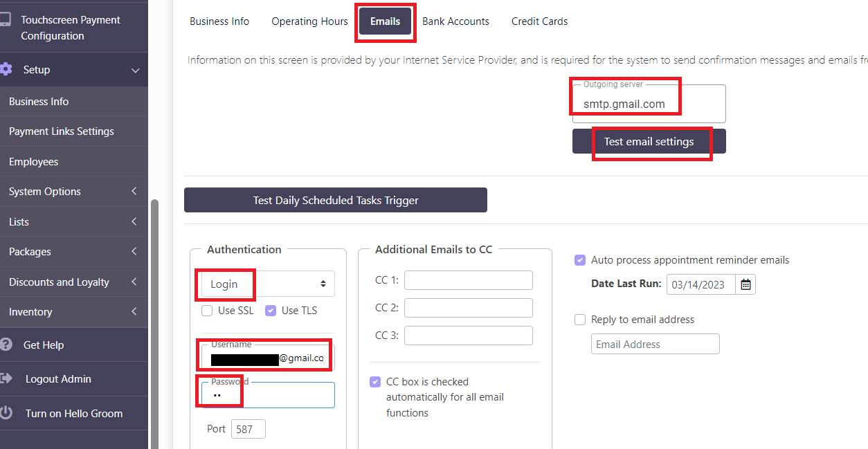The height and width of the screenshot is (449, 868).
Task: Switch to the Bank Accounts tab
Action: (455, 21)
